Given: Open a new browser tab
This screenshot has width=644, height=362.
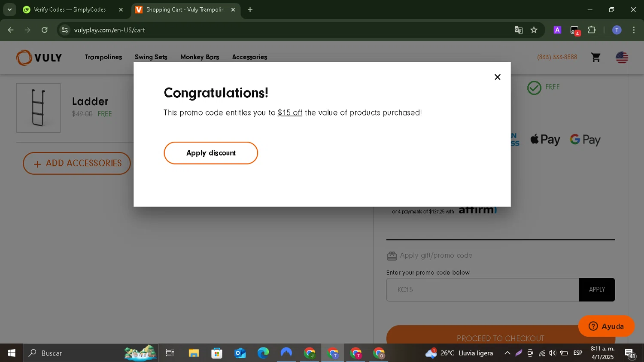Looking at the screenshot, I should [250, 9].
